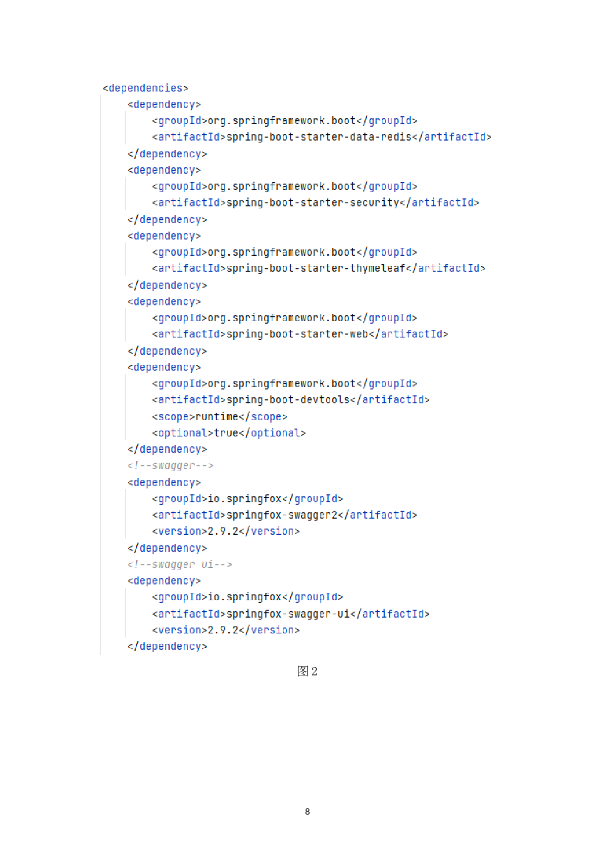
Task: Click the first opening dependency tag
Action: coord(164,104)
